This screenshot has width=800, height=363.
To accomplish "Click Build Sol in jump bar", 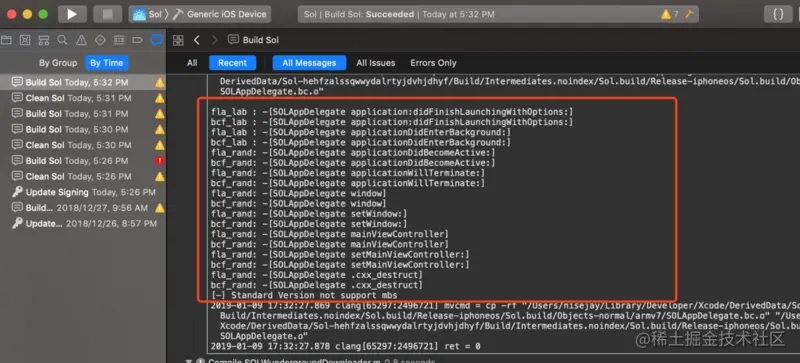I will [x=254, y=40].
